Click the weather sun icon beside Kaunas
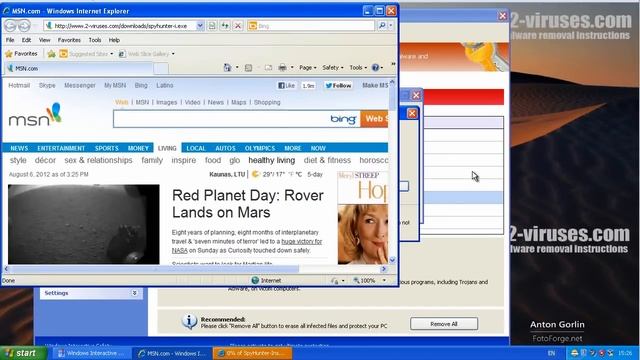 [x=256, y=174]
